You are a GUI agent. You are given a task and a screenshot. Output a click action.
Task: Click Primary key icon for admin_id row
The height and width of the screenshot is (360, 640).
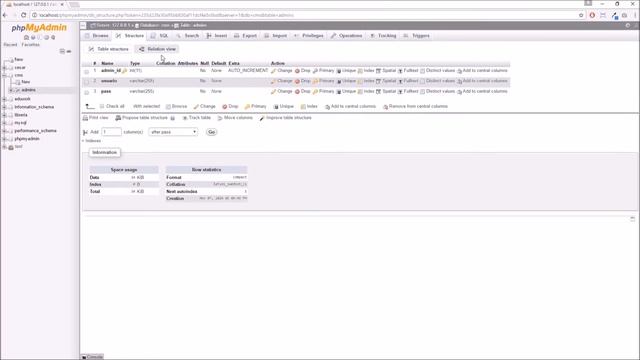(x=316, y=71)
